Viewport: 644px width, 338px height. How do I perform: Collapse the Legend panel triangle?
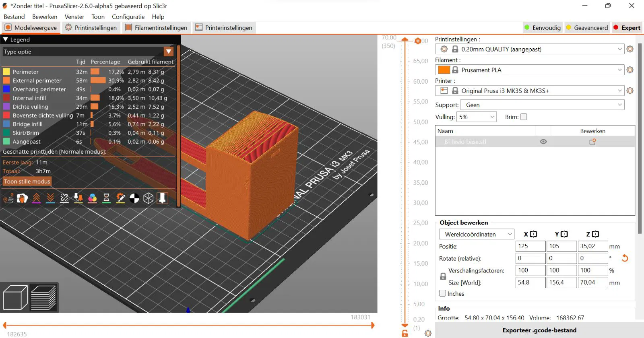[6, 39]
